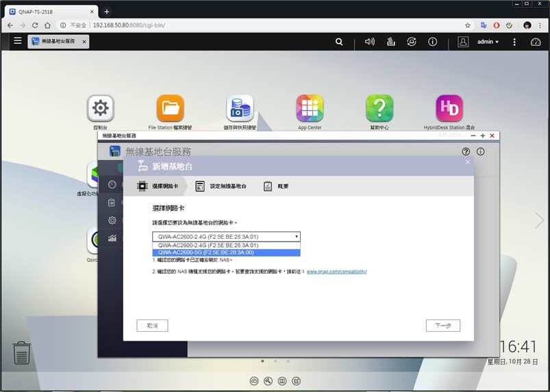
Task: Bookmark this page with star icon
Action: click(x=468, y=25)
